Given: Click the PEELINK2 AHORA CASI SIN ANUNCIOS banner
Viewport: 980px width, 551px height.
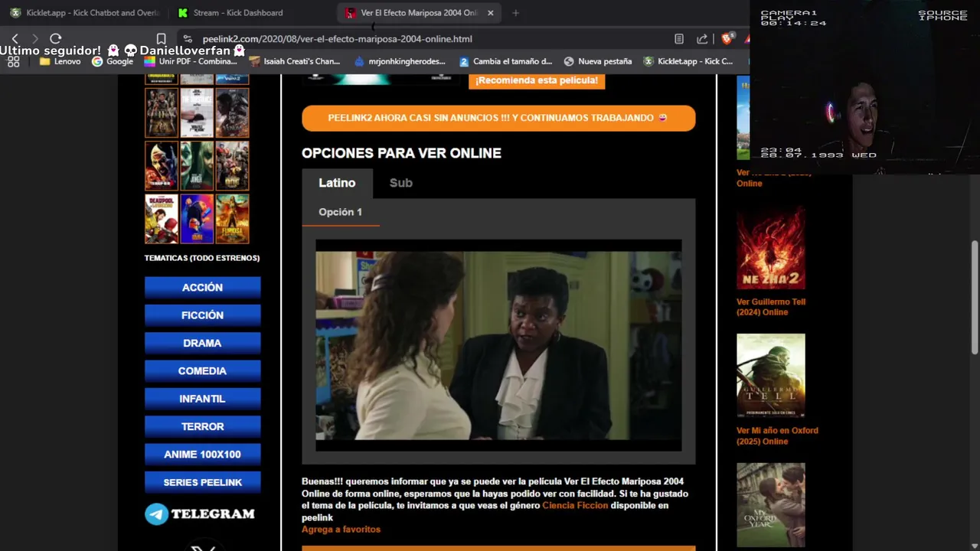Looking at the screenshot, I should (x=498, y=118).
